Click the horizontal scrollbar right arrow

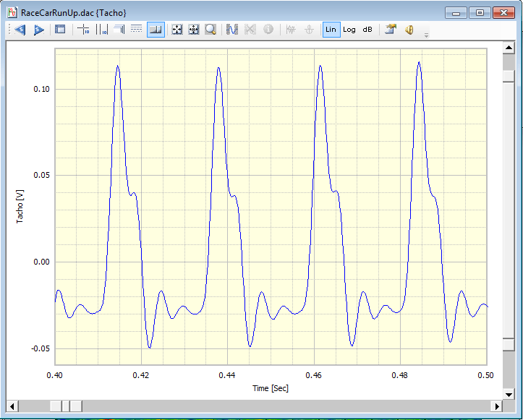(496, 406)
